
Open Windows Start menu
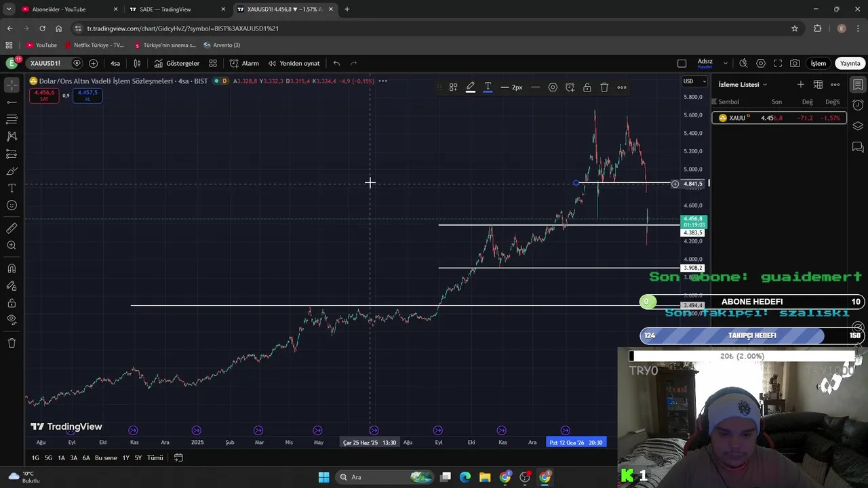(323, 477)
